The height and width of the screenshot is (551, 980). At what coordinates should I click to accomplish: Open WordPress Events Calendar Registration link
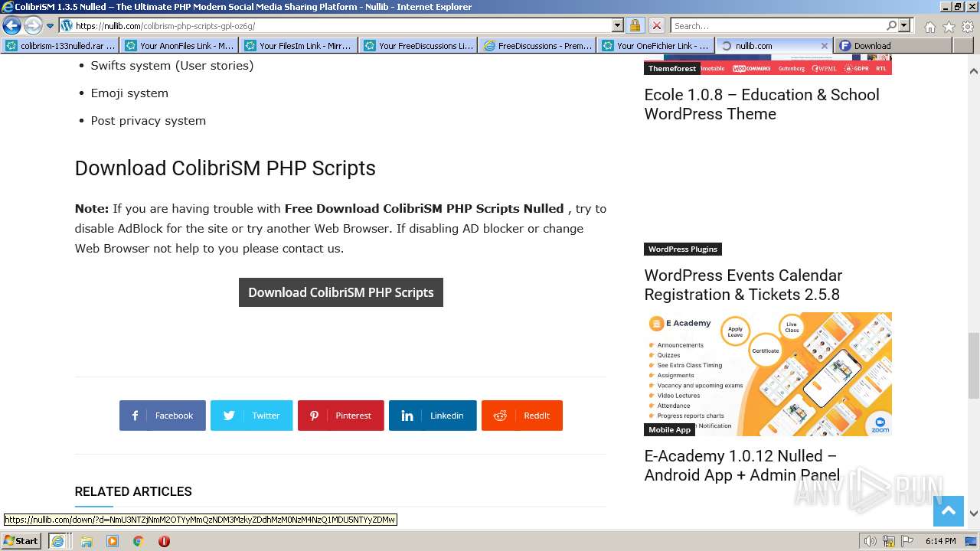coord(743,285)
